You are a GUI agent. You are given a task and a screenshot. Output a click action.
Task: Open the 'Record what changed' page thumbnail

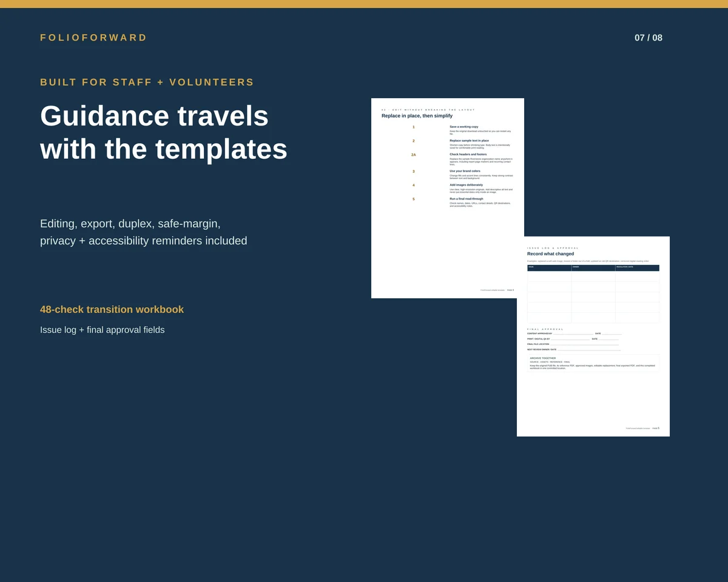click(593, 336)
